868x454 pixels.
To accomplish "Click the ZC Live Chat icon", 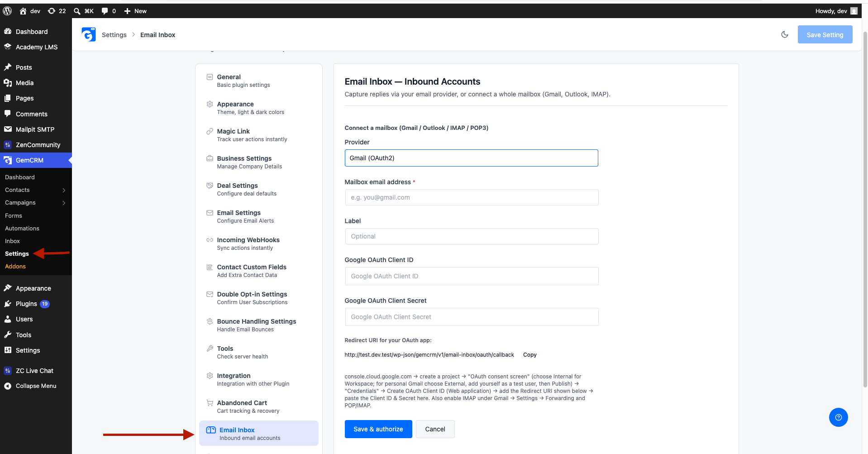I will [8, 371].
